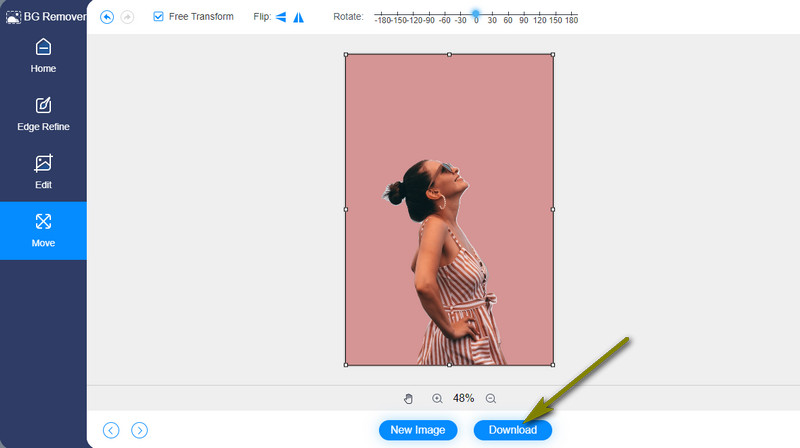Select the Move tab
This screenshot has height=448, width=800.
pyautogui.click(x=43, y=230)
